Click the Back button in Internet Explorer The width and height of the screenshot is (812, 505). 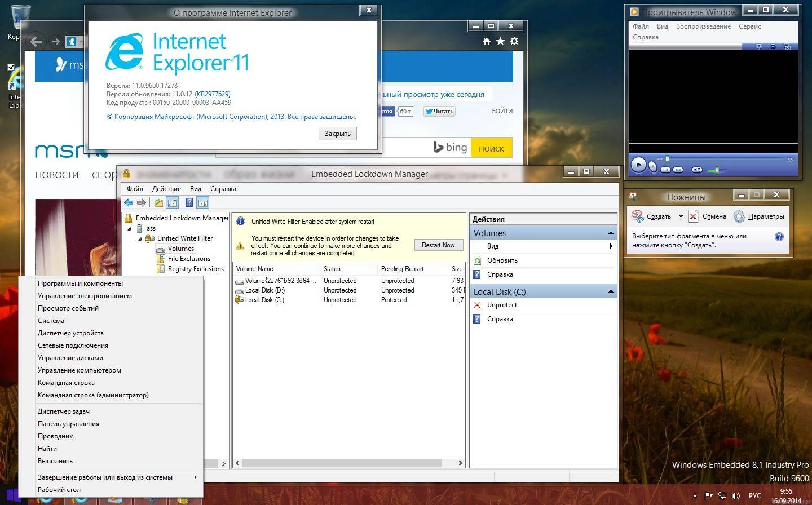(x=36, y=41)
